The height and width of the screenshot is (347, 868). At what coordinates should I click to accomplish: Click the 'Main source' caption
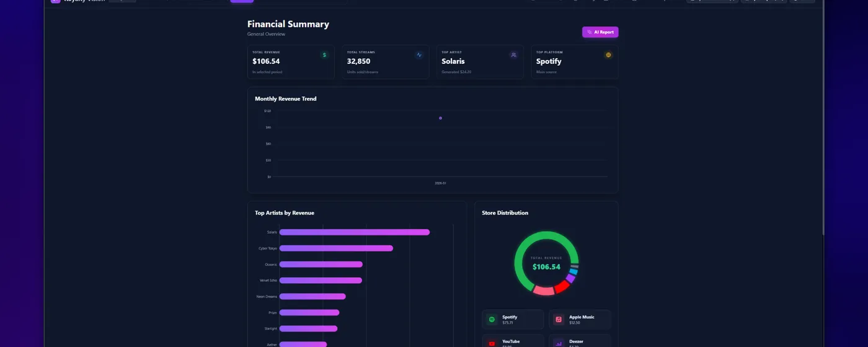coord(546,72)
